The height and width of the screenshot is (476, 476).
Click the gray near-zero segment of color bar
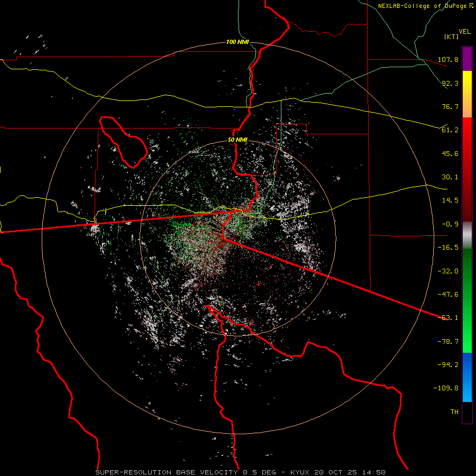(x=467, y=235)
